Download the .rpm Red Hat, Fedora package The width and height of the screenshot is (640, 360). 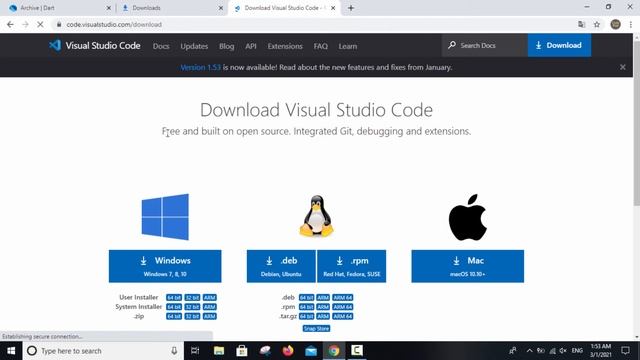click(x=351, y=266)
